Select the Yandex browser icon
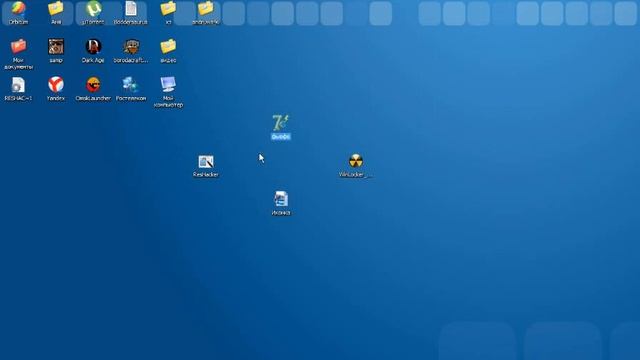 pyautogui.click(x=56, y=85)
